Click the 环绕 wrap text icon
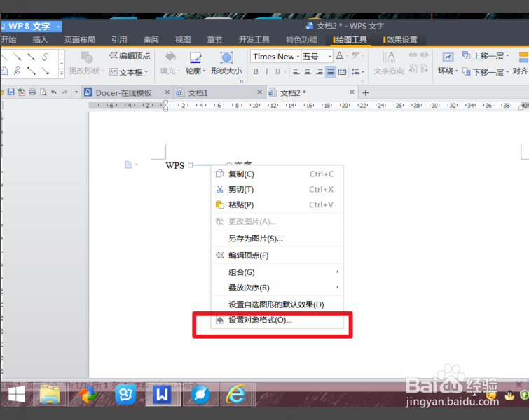529x420 pixels. pos(448,57)
